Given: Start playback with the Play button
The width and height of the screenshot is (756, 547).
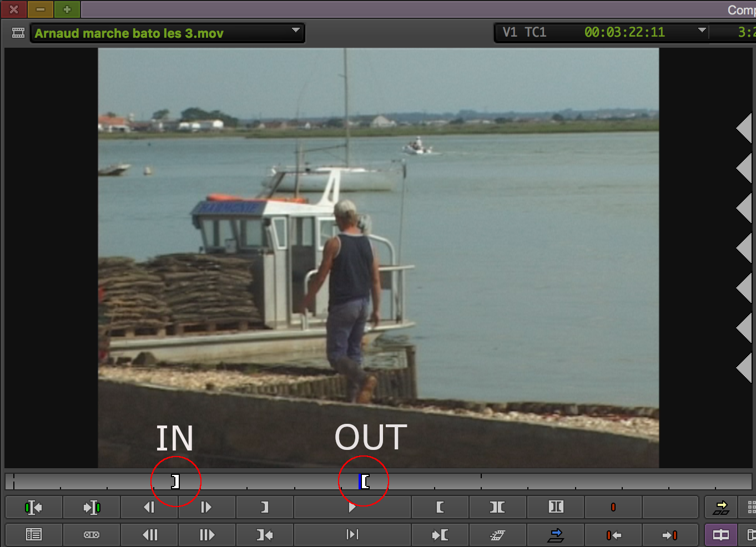Looking at the screenshot, I should (x=352, y=507).
